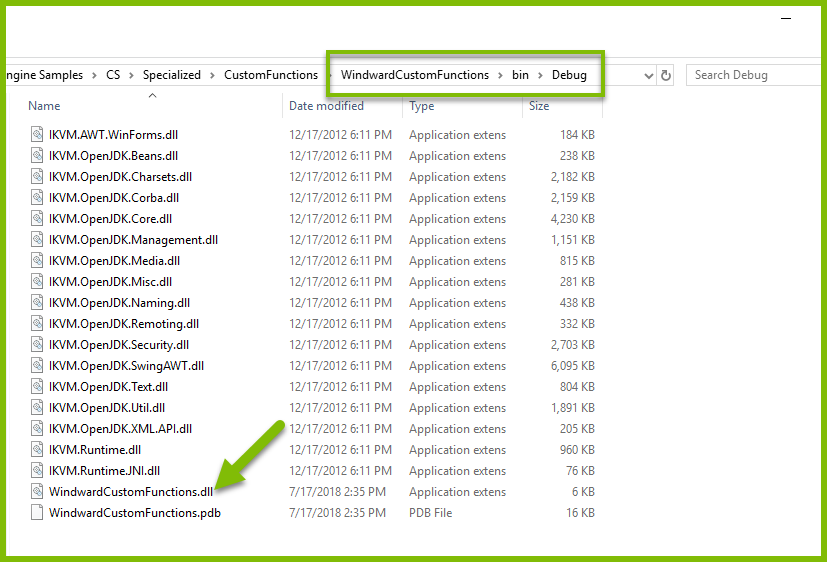Click the IKVM.OpenJDK.Security.dll file icon
Image resolution: width=827 pixels, height=562 pixels.
coord(37,345)
